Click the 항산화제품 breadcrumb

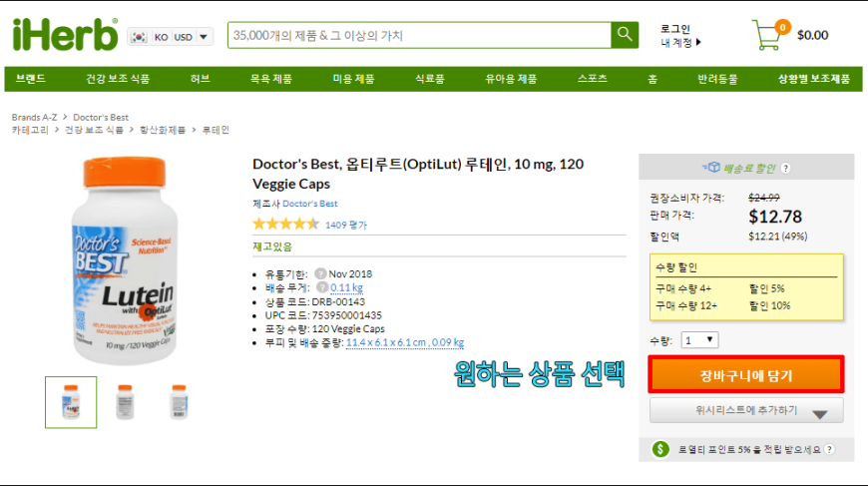click(x=163, y=130)
